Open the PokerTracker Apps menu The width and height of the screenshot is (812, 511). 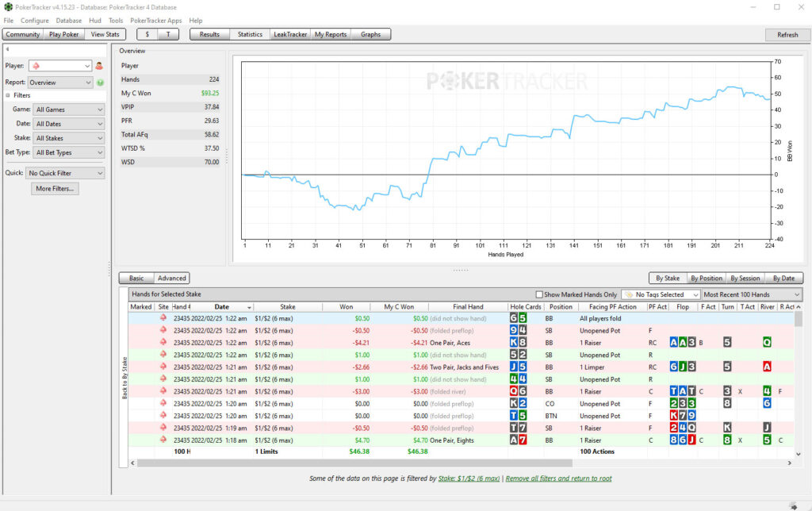(156, 21)
